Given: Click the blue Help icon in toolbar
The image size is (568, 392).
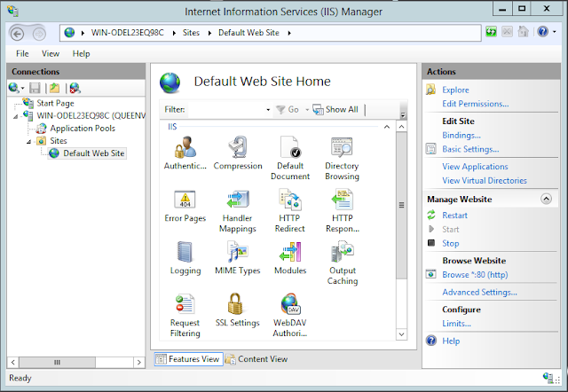Looking at the screenshot, I should (542, 32).
